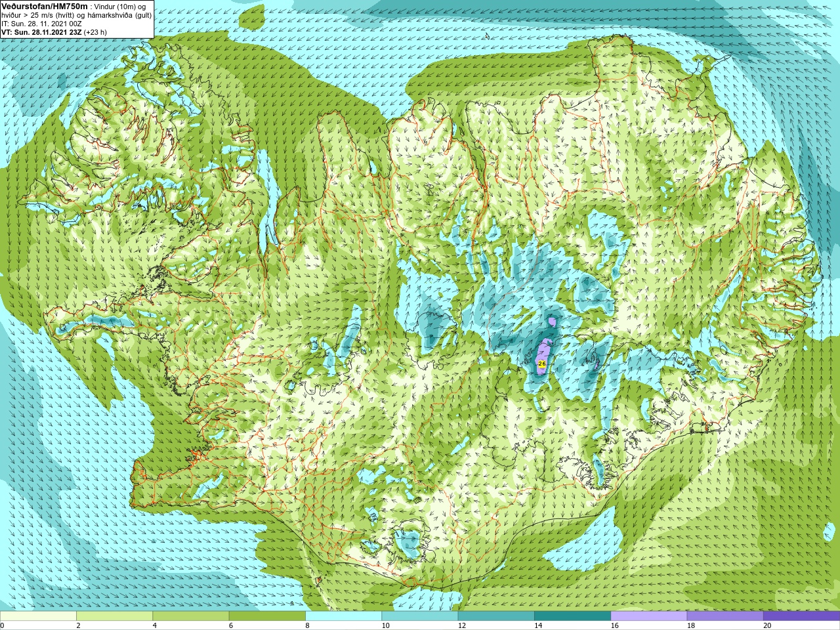Click the "hviður > 25 m/s (hvítt)" description line
Viewport: 840px width, 630px height.
point(76,15)
